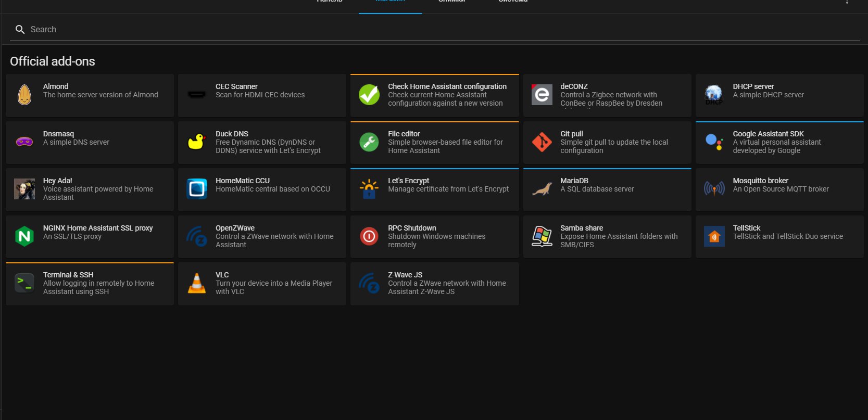Click 'TellStick and TellStick Duo service' text

coord(788,236)
